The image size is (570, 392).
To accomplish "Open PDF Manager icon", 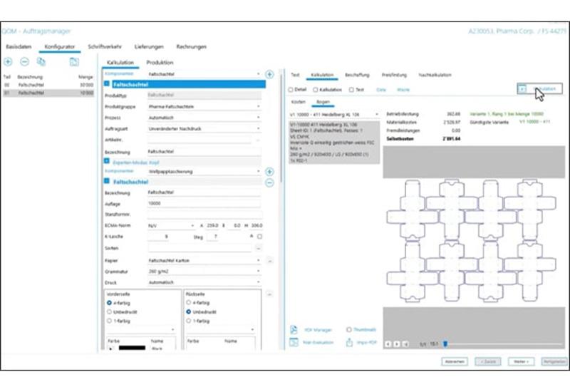I will pyautogui.click(x=294, y=330).
